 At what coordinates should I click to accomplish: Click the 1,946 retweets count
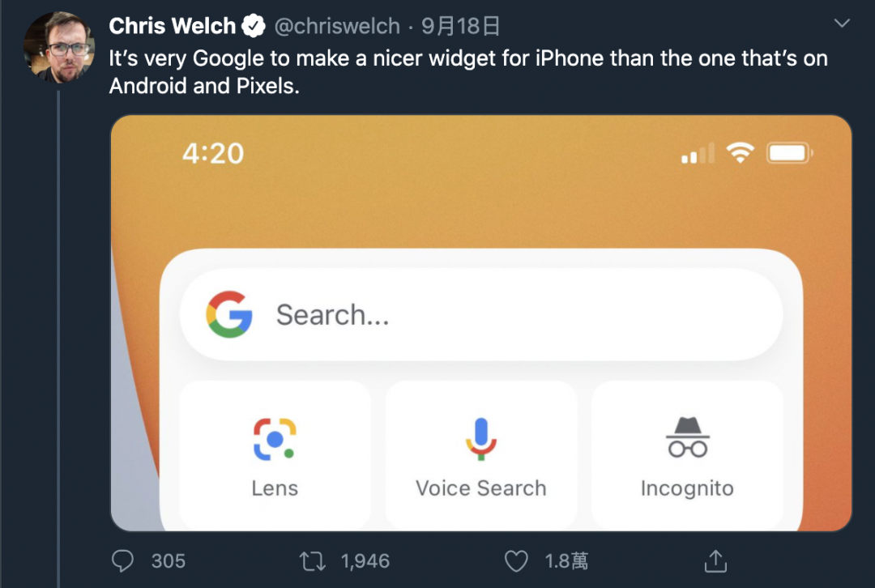[x=365, y=561]
